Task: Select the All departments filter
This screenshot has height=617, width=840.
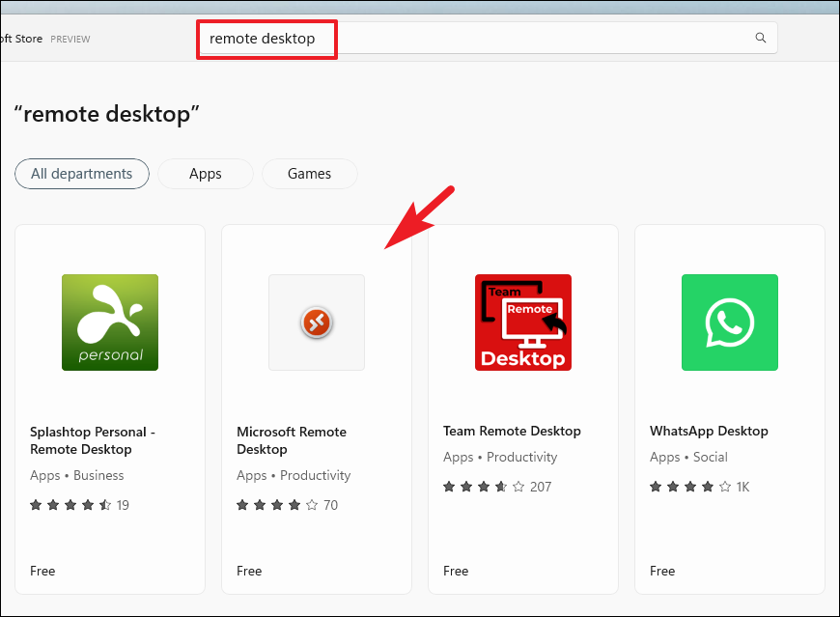Action: tap(81, 174)
